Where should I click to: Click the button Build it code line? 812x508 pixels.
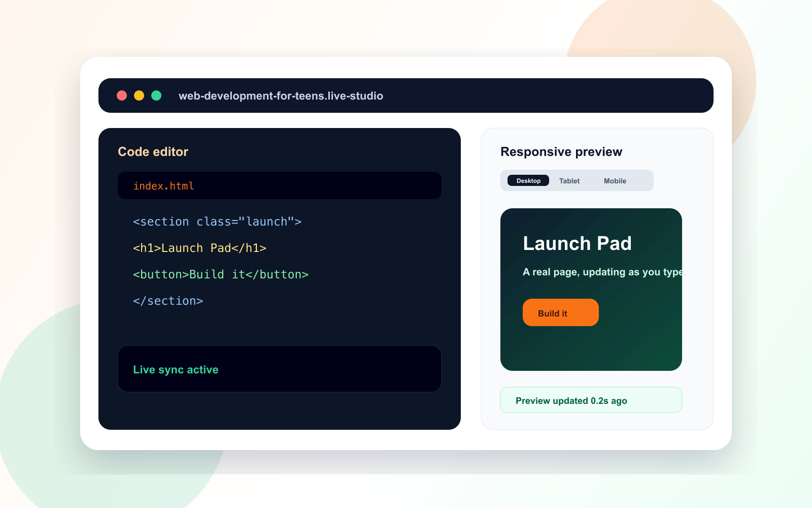pos(221,274)
